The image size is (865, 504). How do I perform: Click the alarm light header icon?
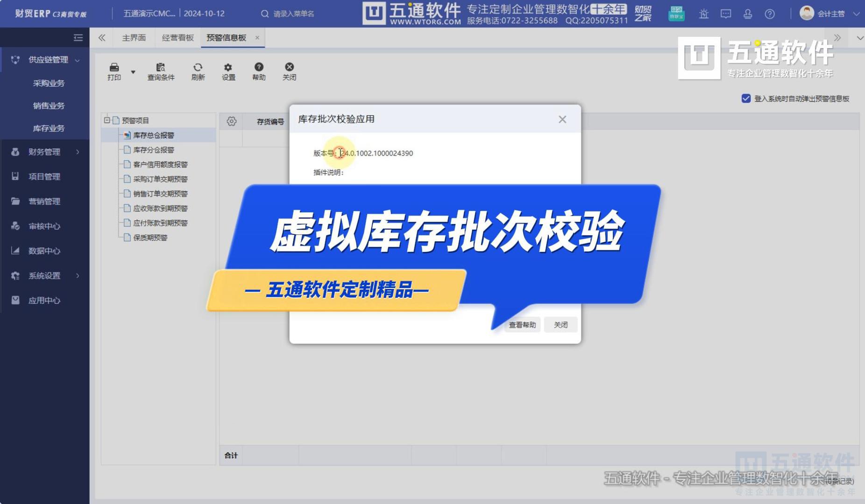[x=704, y=14]
